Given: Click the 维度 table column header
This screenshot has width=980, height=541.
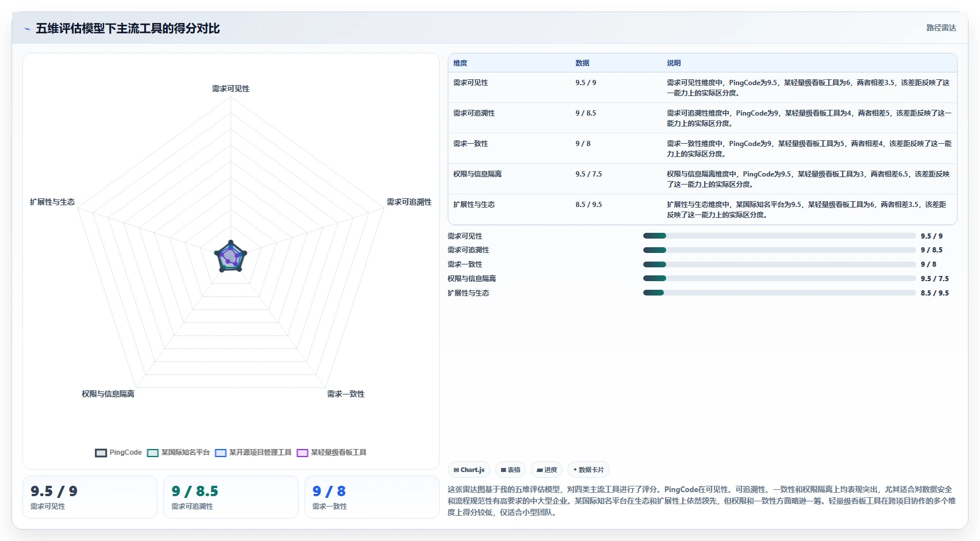Looking at the screenshot, I should pyautogui.click(x=460, y=63).
